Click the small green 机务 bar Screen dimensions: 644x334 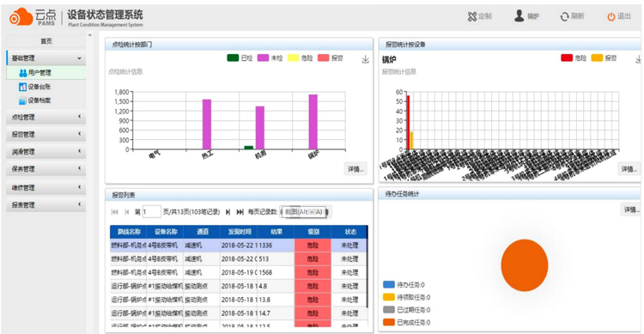(x=249, y=148)
